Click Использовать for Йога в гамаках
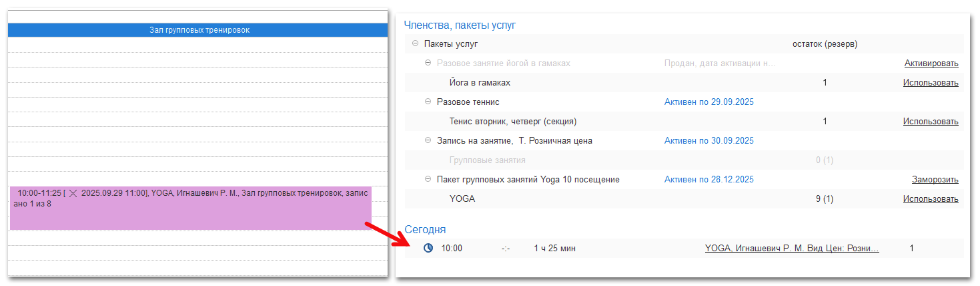Viewport: 980px width, 286px height. click(931, 83)
